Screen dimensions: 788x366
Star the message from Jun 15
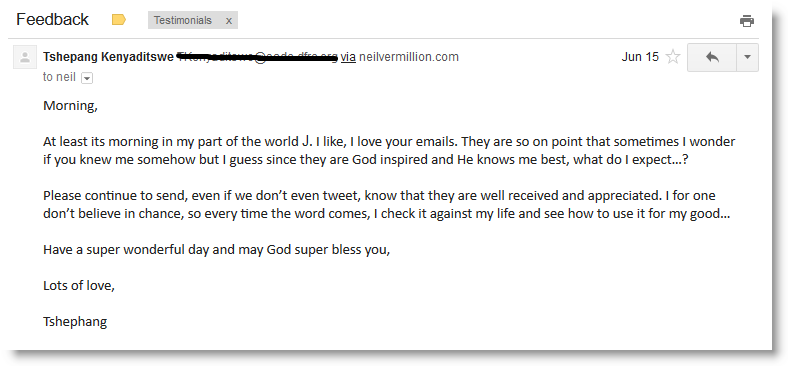tap(673, 57)
